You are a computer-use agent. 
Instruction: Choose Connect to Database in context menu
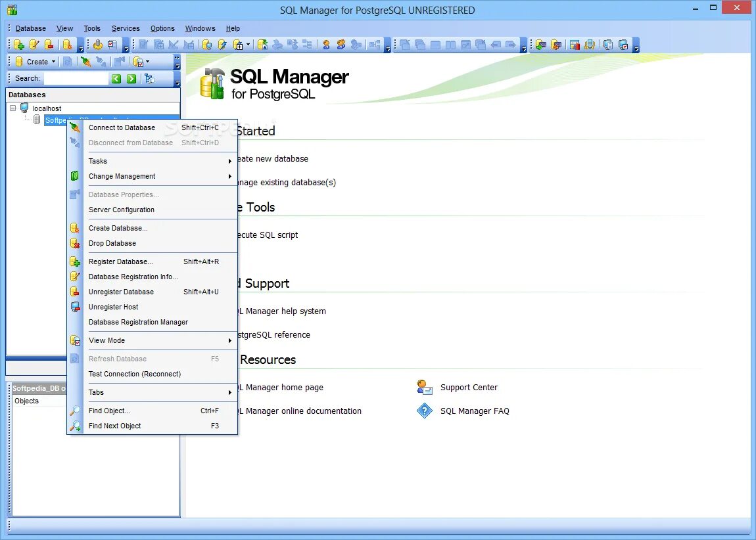153,127
